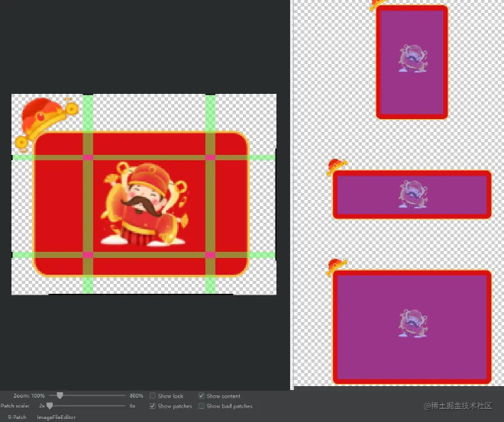Screen dimensions: 504x422
Task: Click the top-left pink patch intersection
Action: pos(88,157)
